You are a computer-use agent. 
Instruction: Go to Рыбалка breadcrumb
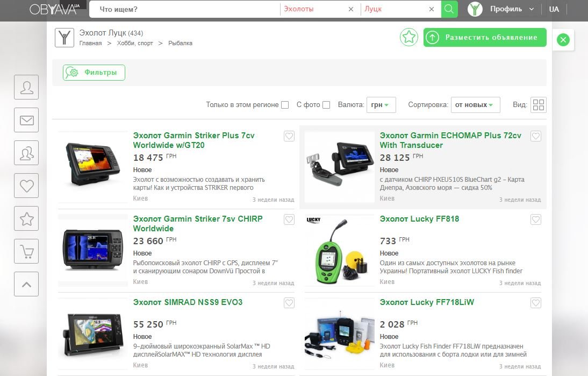pyautogui.click(x=181, y=43)
